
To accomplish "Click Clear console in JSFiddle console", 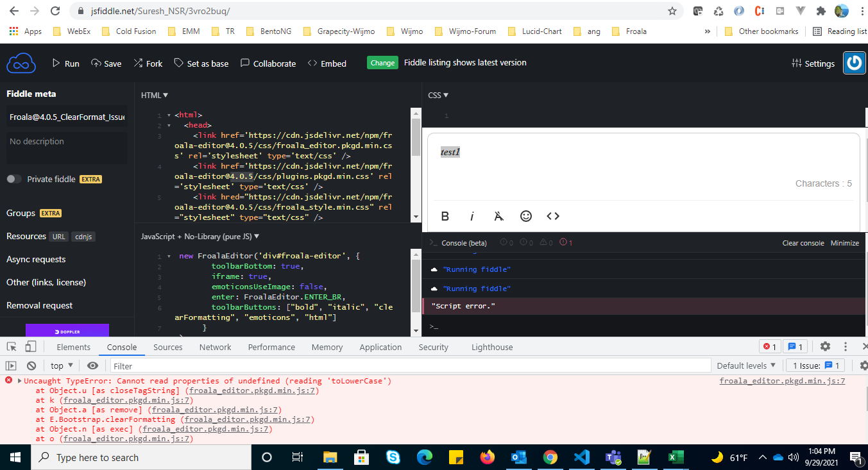I will (803, 243).
